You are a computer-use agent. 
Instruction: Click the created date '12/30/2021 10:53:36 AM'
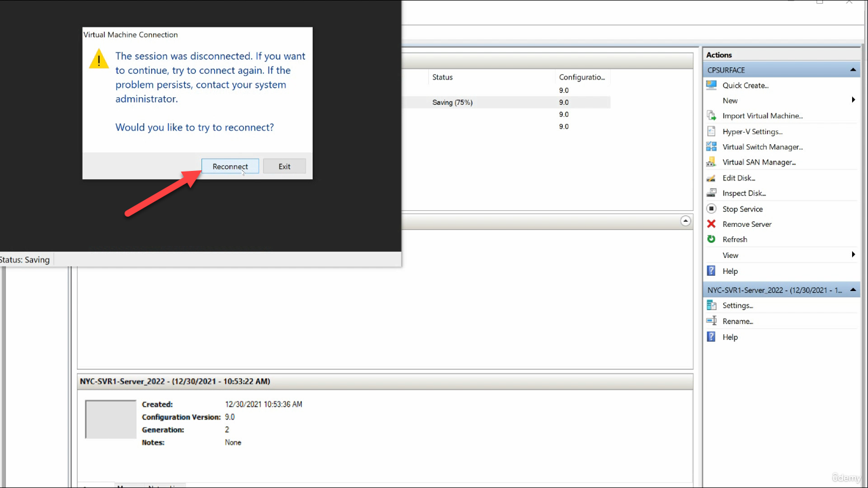(x=264, y=404)
